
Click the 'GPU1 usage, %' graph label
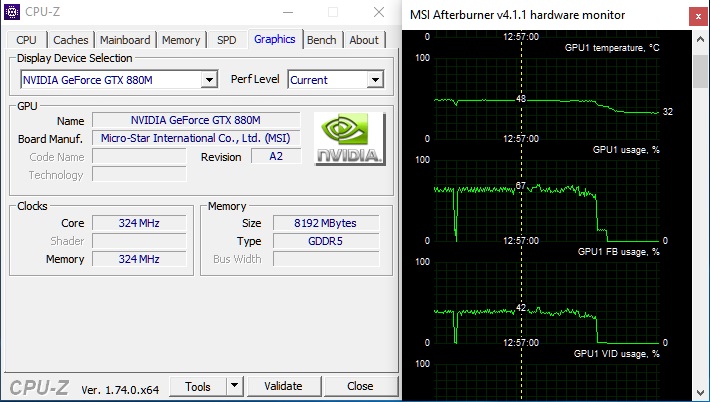(626, 150)
